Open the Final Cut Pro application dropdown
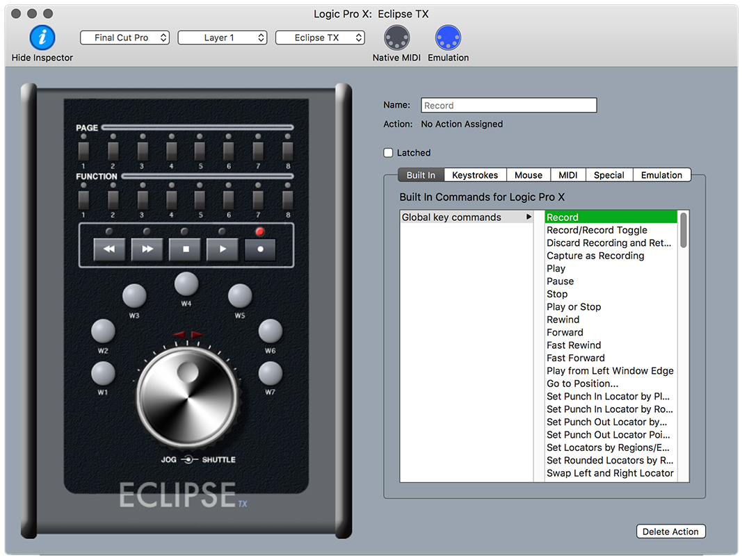Screen dimensions: 742x560 124,38
